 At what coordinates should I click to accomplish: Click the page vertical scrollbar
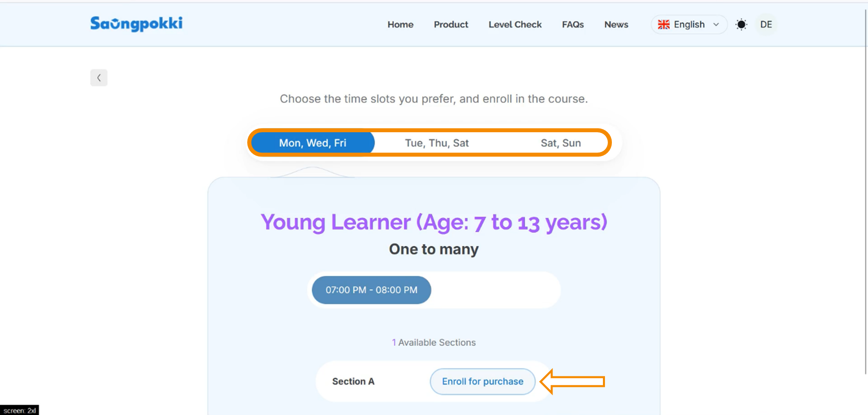tap(866, 191)
